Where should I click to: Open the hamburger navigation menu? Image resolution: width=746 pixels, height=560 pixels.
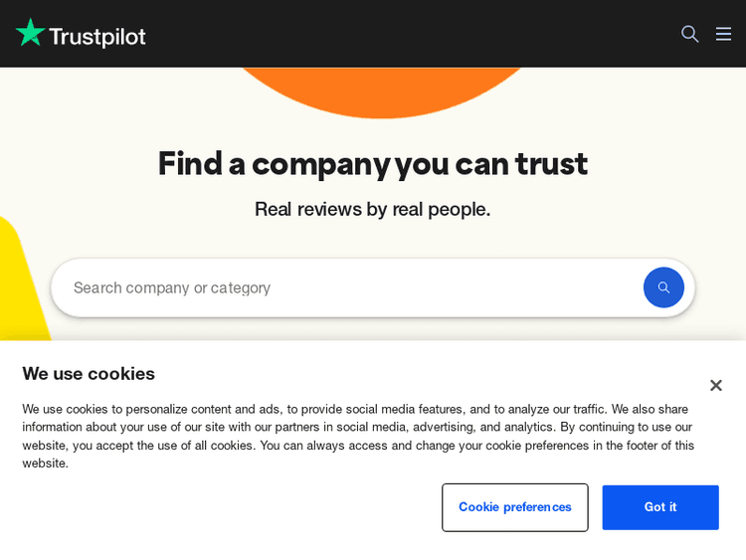pos(723,34)
